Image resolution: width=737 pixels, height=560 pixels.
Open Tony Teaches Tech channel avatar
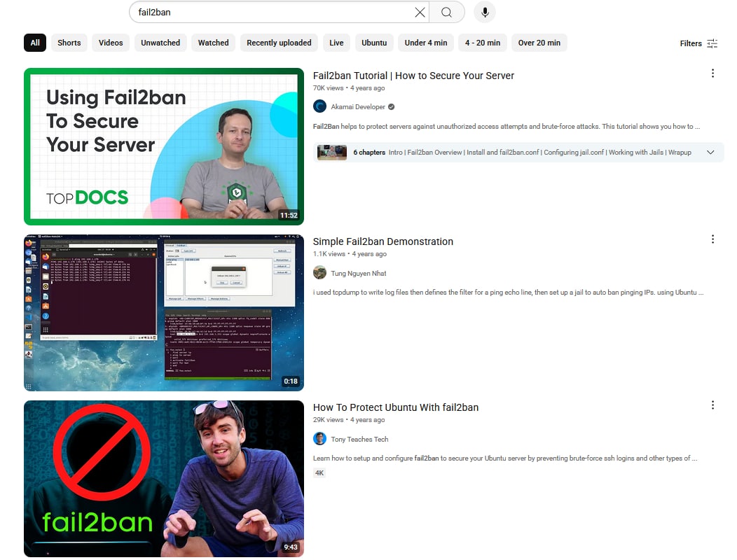point(319,439)
